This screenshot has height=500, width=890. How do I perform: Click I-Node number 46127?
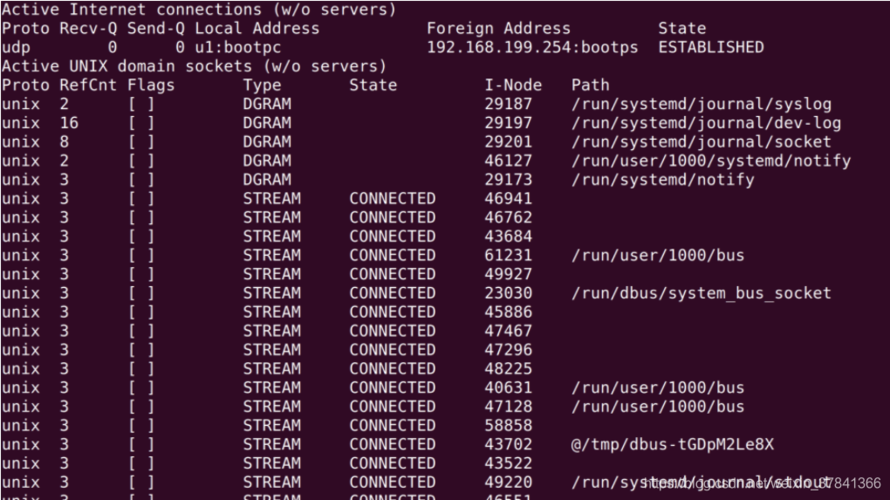(509, 161)
